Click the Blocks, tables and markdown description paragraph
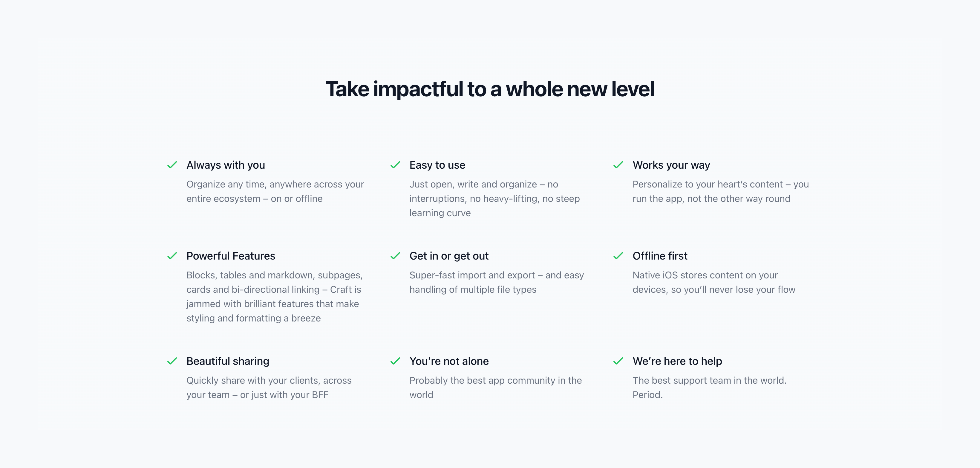 (x=274, y=297)
